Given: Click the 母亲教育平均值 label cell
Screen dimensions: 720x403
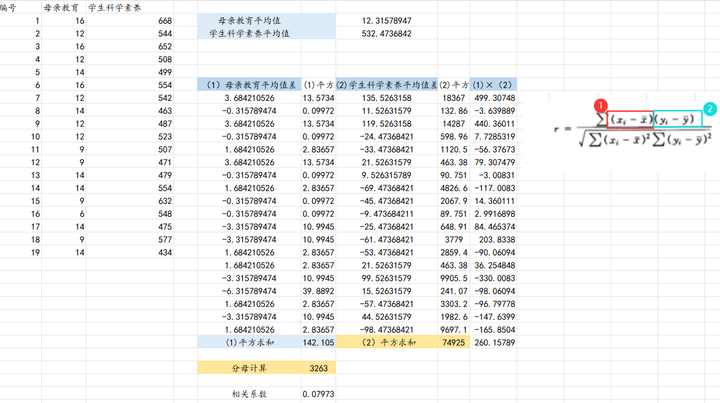Looking at the screenshot, I should pos(249,21).
